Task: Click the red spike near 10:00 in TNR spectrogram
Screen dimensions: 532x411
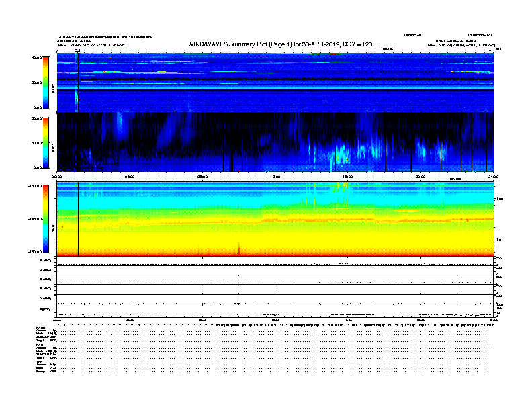Action: tap(239, 249)
